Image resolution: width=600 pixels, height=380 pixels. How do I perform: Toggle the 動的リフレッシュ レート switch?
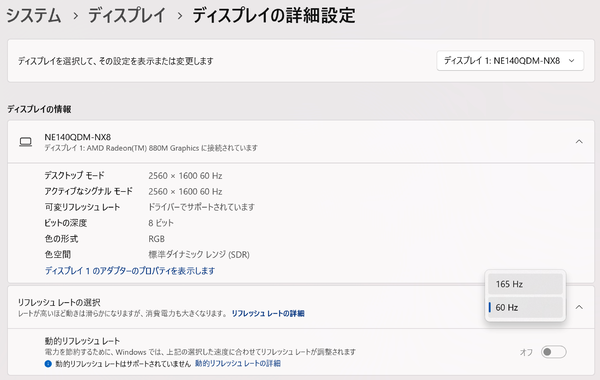pos(553,352)
